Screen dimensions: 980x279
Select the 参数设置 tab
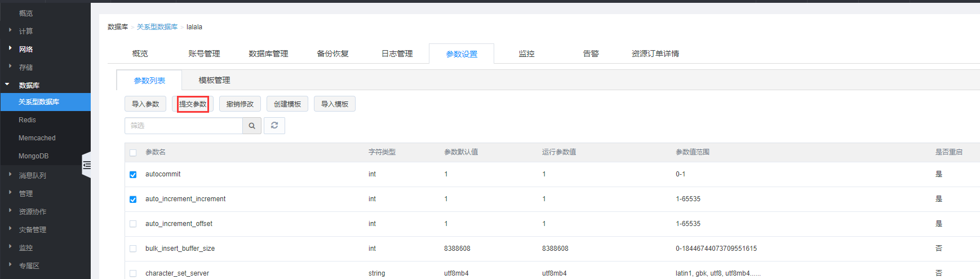[462, 54]
